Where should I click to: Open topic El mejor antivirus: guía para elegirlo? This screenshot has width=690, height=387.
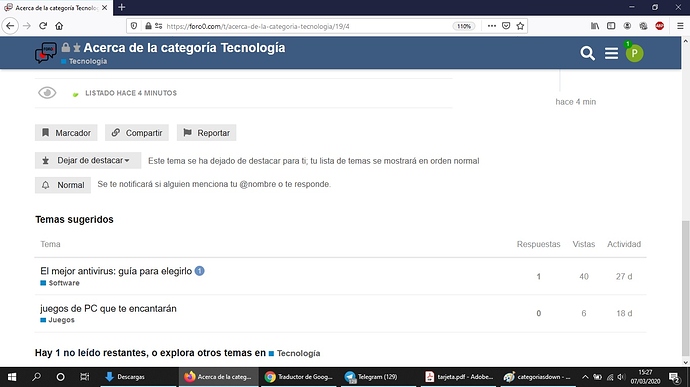click(116, 271)
